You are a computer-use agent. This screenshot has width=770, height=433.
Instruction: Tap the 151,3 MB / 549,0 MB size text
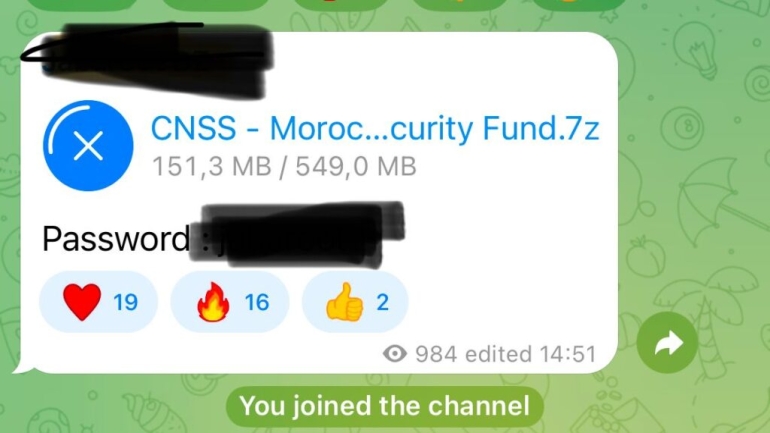click(x=284, y=166)
